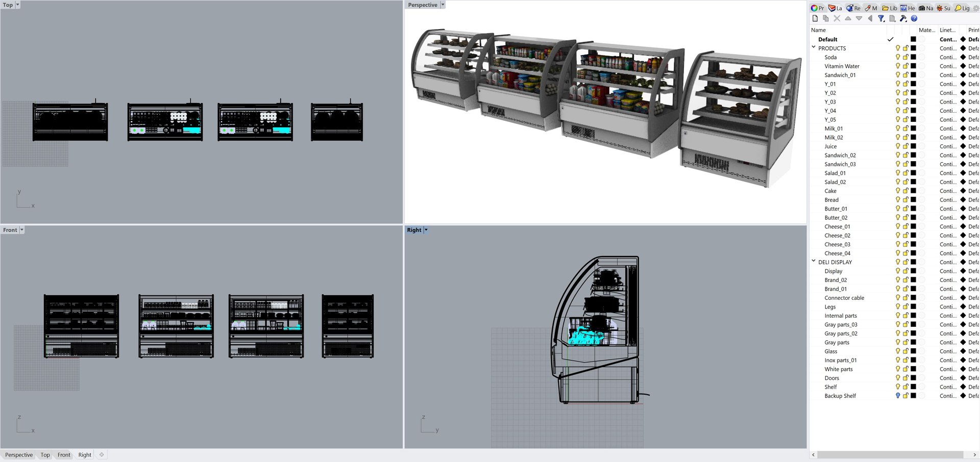
Task: Toggle visibility of Connector cable layer
Action: tap(898, 298)
